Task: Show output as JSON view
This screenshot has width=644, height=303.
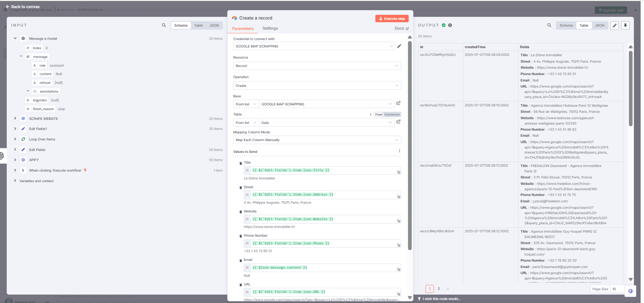Action: 599,25
